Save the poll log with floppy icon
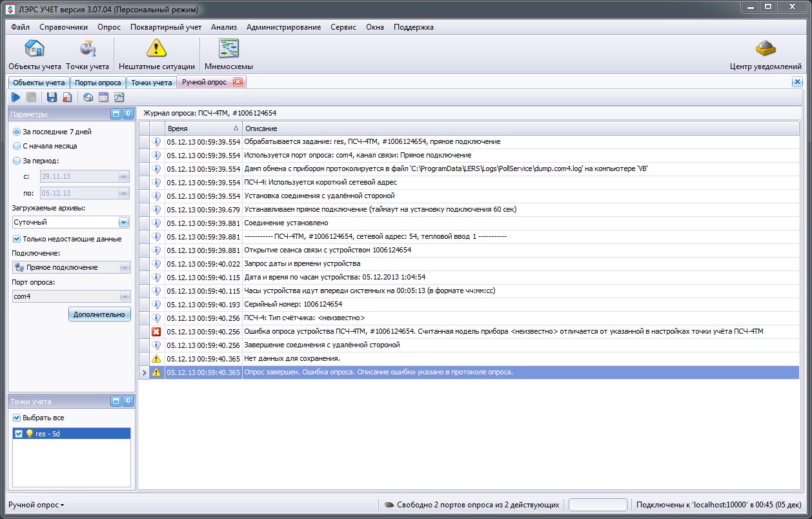This screenshot has height=519, width=812. 52,97
